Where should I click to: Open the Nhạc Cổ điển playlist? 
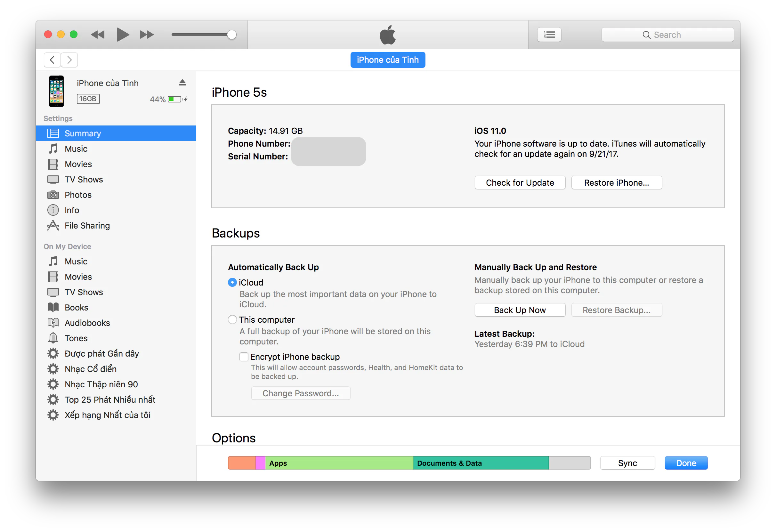click(116, 369)
